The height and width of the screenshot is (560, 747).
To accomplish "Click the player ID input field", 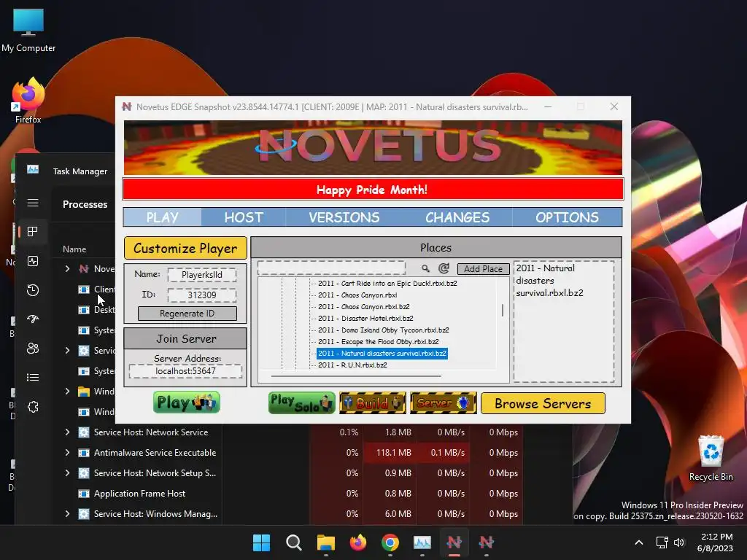I will click(202, 295).
